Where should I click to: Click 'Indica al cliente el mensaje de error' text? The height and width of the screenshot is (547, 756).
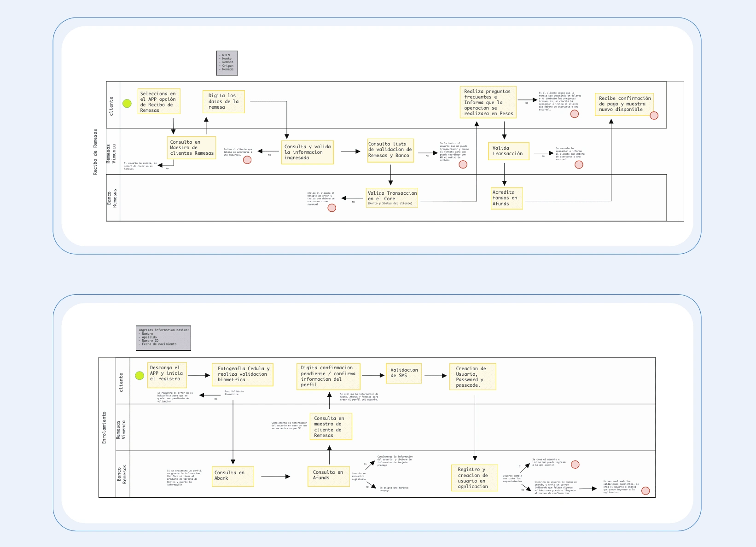click(321, 198)
